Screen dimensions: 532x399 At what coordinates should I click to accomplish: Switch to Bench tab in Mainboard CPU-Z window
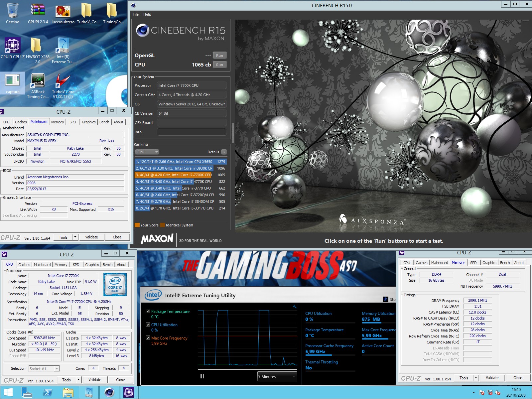click(104, 122)
